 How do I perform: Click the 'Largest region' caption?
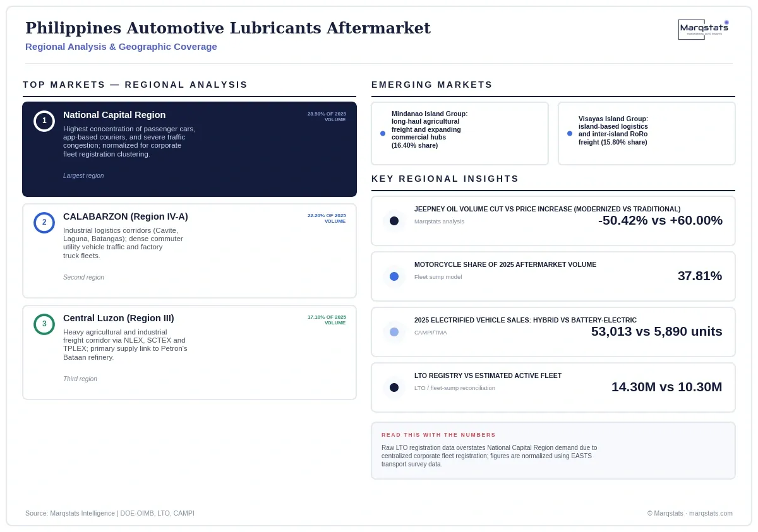[x=83, y=176]
